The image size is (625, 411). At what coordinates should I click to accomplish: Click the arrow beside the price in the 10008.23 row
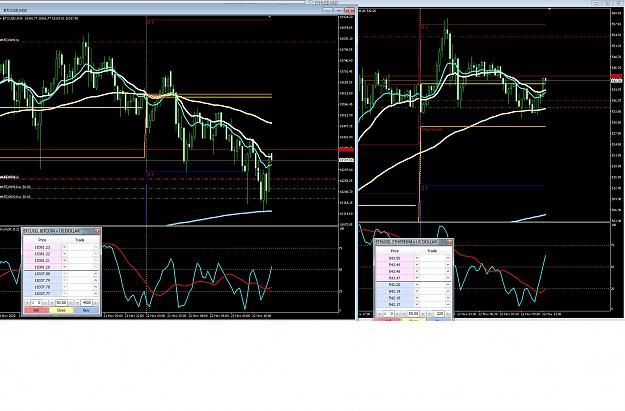point(65,247)
